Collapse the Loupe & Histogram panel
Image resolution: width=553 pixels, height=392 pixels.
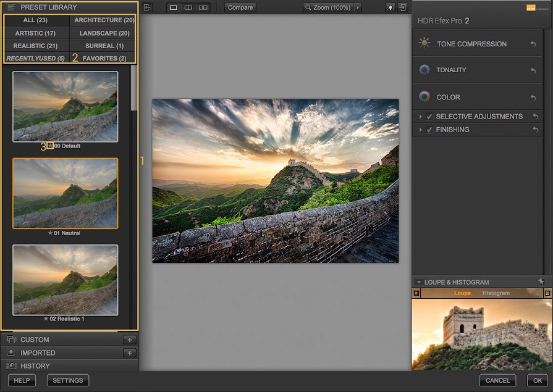pos(418,282)
